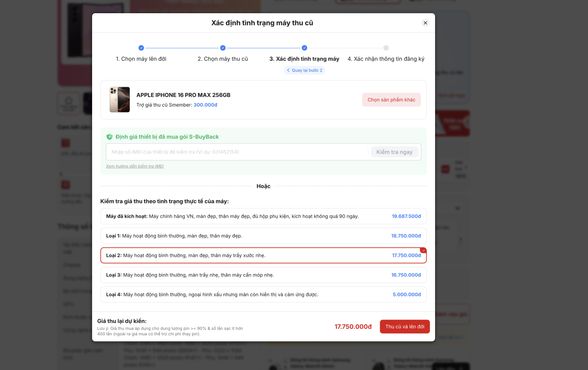
Task: Go back via Quay lại bước 2
Action: click(x=304, y=70)
